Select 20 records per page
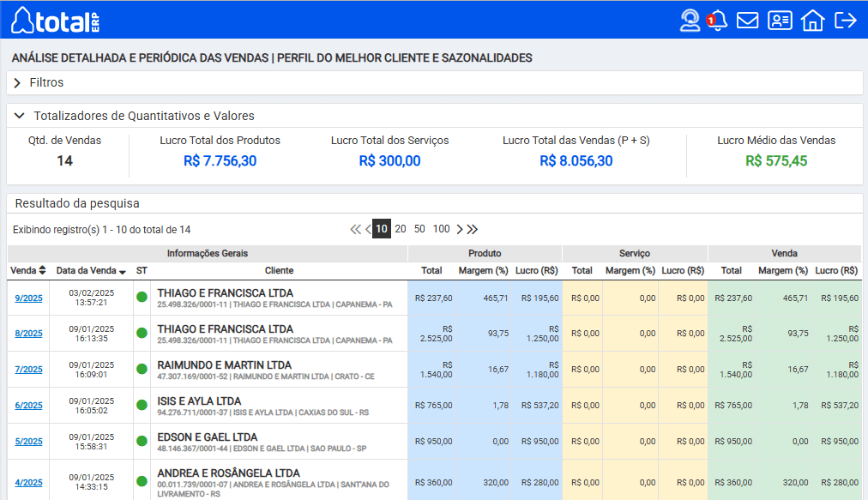The width and height of the screenshot is (868, 500). click(x=401, y=229)
